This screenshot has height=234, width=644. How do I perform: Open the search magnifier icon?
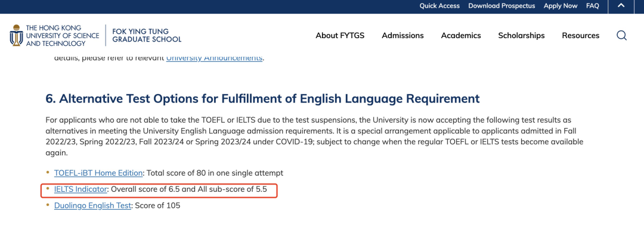point(621,36)
